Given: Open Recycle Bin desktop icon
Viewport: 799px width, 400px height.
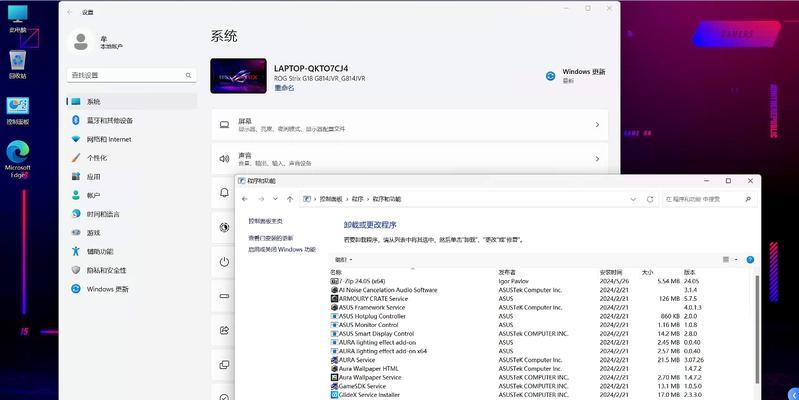Looking at the screenshot, I should [17, 65].
